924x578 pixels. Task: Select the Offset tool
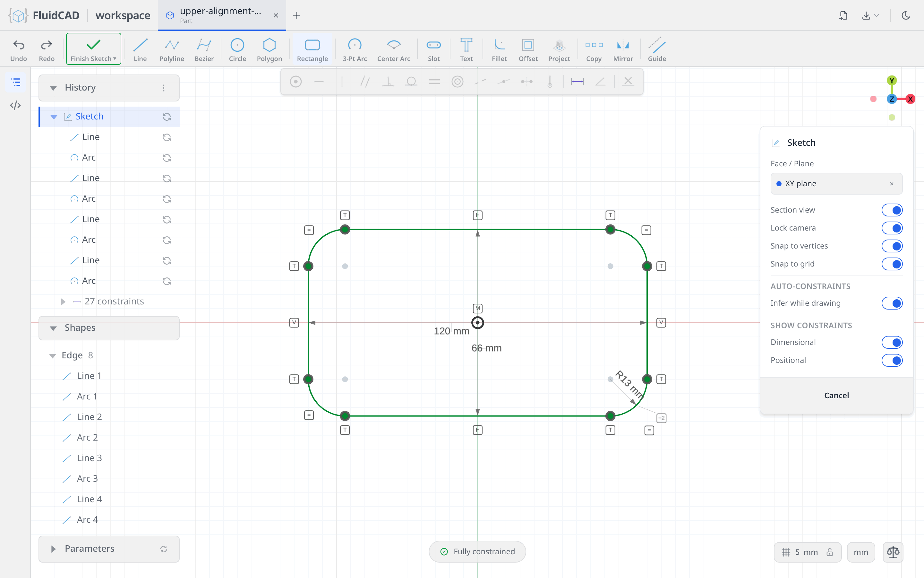click(528, 49)
